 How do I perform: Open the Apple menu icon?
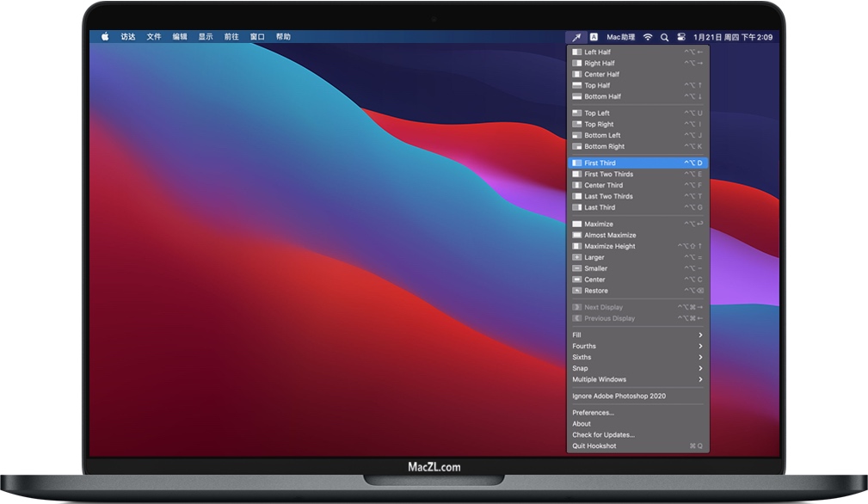pos(105,37)
